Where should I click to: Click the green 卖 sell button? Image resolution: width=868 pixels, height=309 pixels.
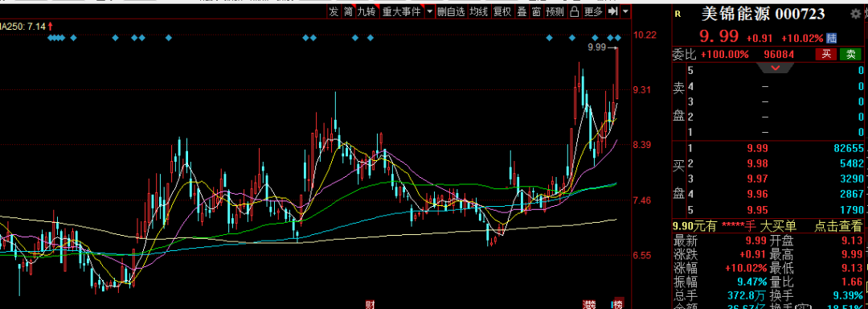click(x=851, y=54)
